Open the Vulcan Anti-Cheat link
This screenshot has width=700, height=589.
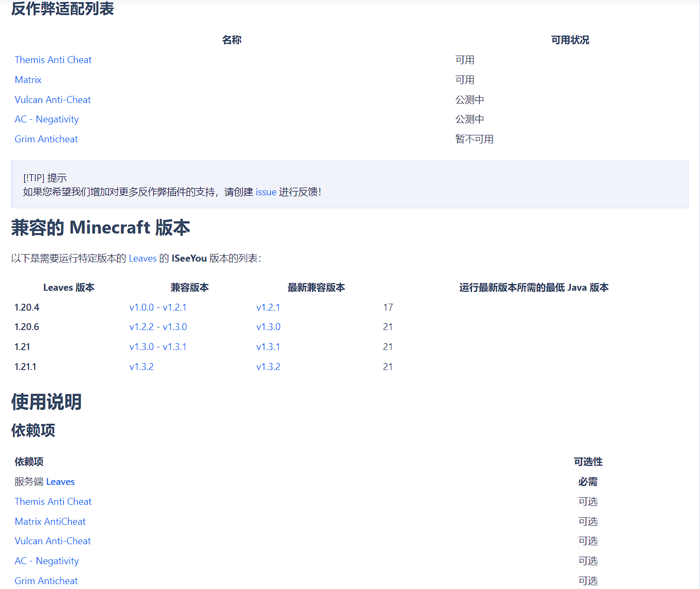click(52, 99)
